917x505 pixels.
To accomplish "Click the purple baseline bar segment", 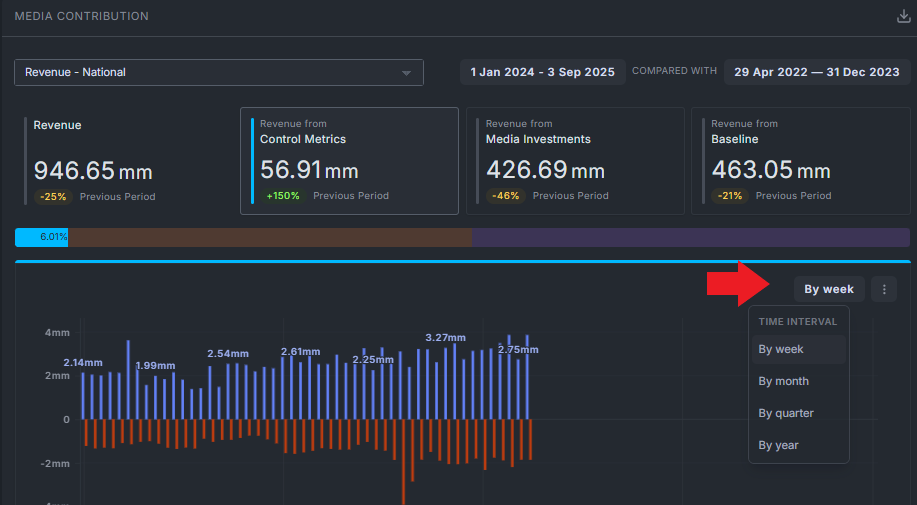I will pyautogui.click(x=691, y=237).
